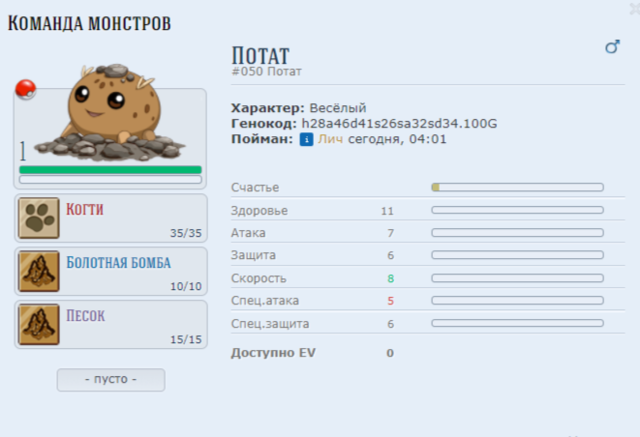640x437 pixels.
Task: Open the Лич trainer link
Action: click(x=330, y=139)
